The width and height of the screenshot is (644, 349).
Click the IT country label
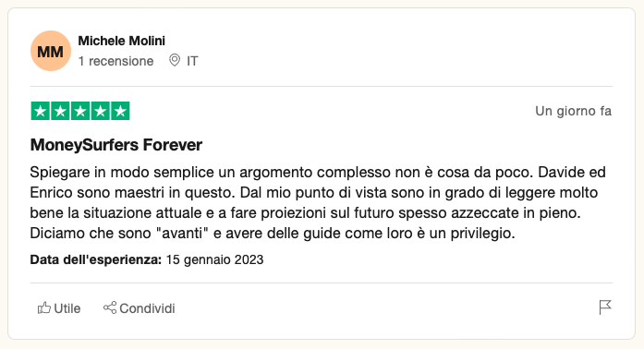(x=192, y=61)
